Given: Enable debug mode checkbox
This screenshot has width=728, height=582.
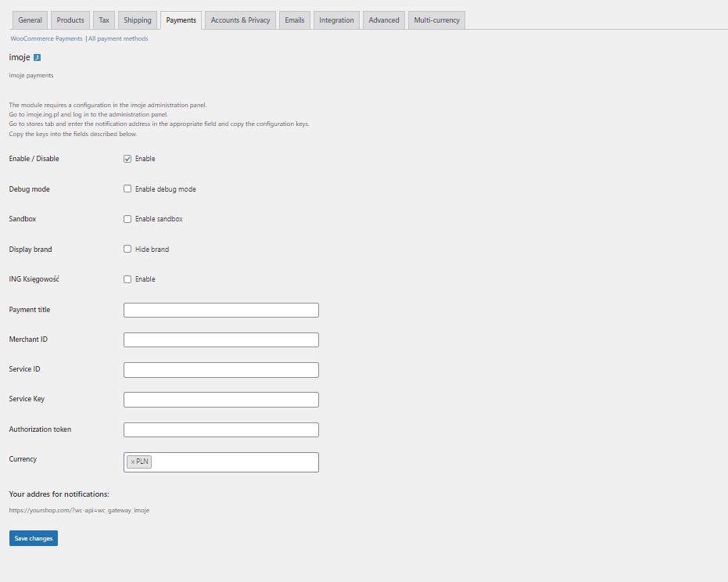Looking at the screenshot, I should [127, 189].
